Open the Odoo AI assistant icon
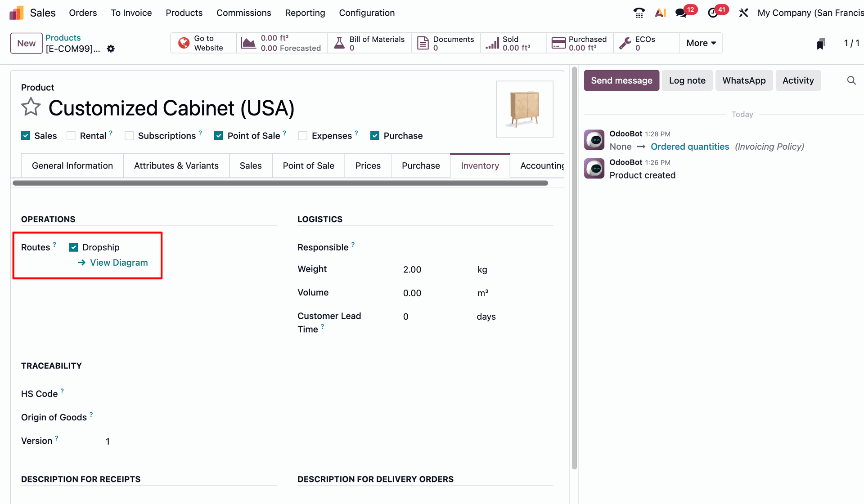Screen dimensions: 864x504 point(660,12)
